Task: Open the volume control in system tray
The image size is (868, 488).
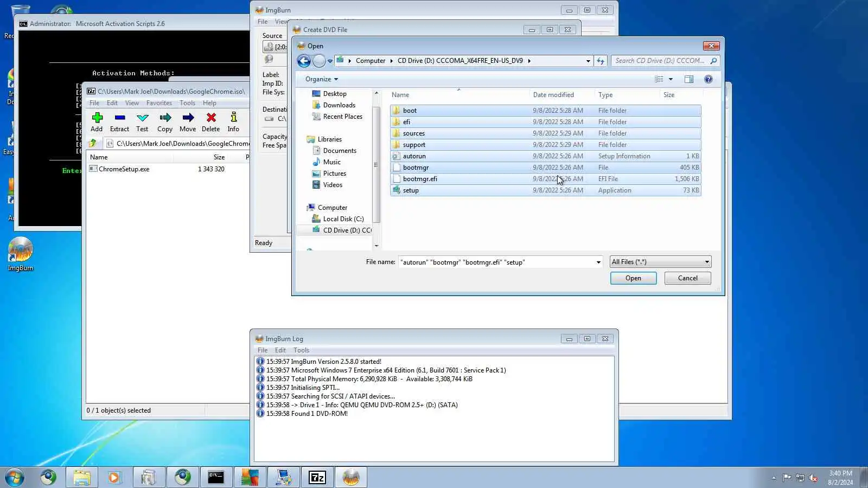Action: point(813,478)
